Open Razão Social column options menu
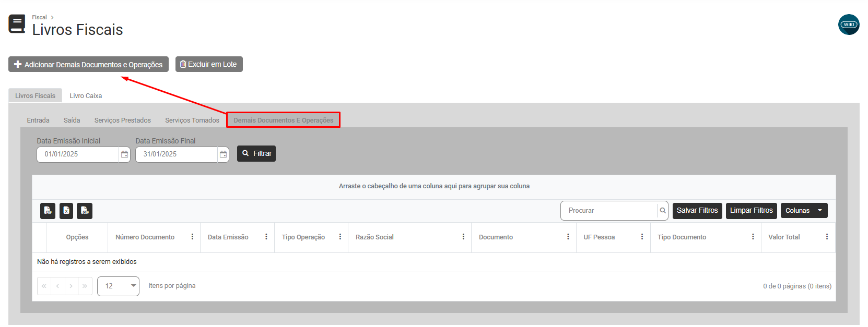This screenshot has height=327, width=868. 463,237
